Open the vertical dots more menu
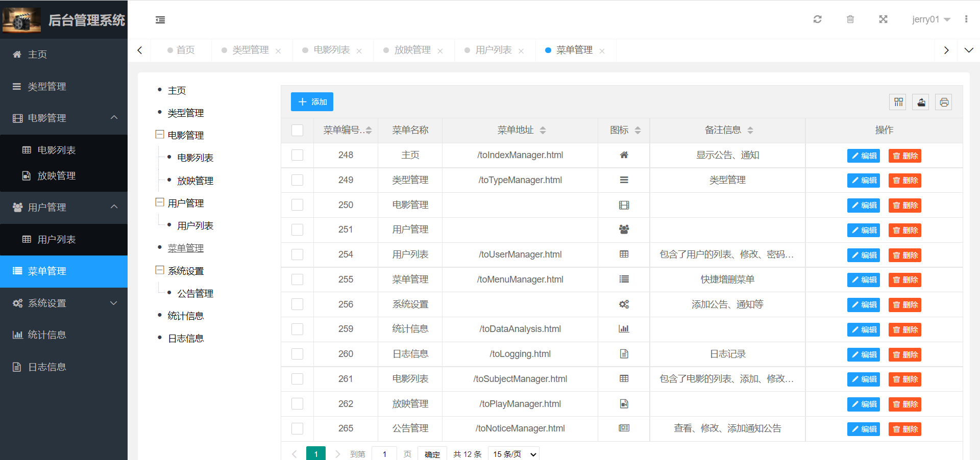The image size is (980, 460). pyautogui.click(x=966, y=19)
